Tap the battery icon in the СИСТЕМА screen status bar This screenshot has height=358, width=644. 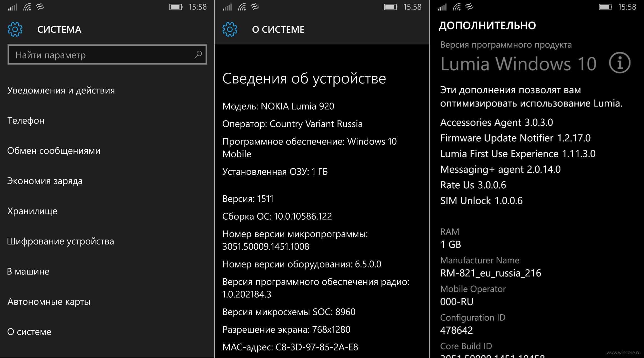(176, 7)
